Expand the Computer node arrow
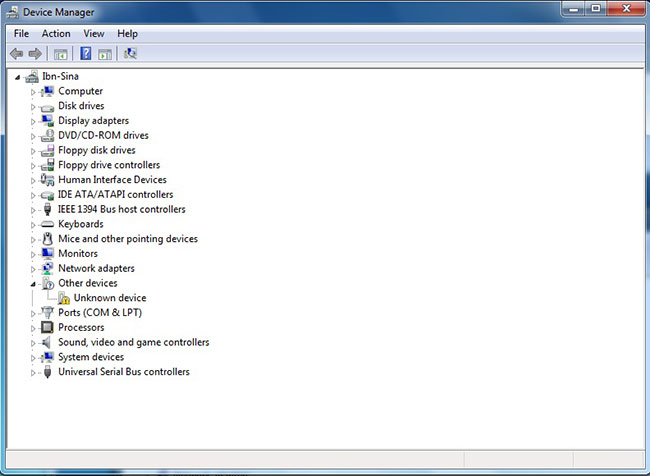650x476 pixels. (33, 92)
